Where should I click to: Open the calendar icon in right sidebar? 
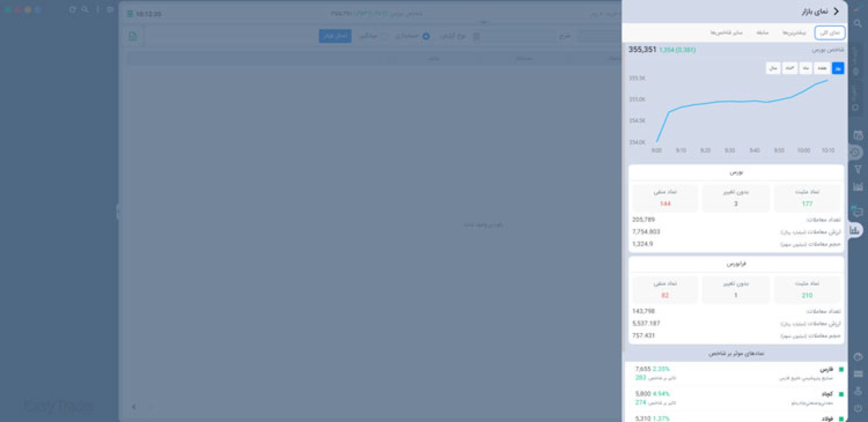coord(858,135)
